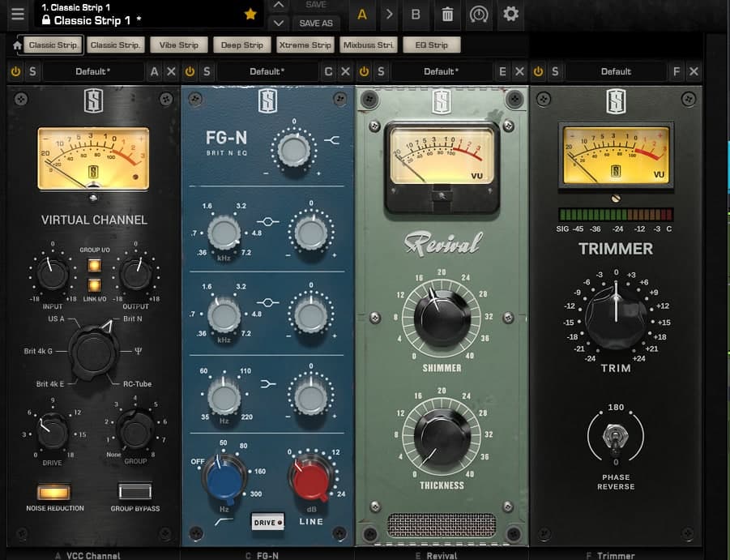Toggle the NOISE REDUCTION button
Viewport: 730px width, 560px height.
[x=54, y=492]
